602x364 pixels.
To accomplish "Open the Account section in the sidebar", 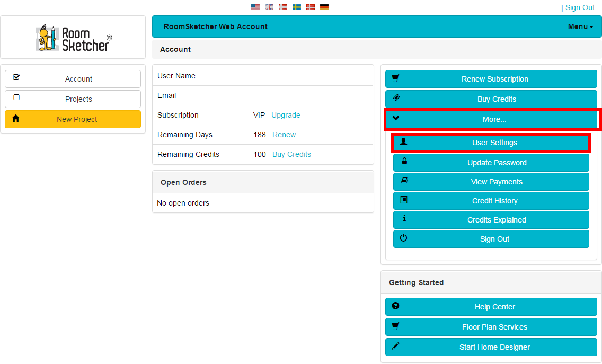I will 73,79.
